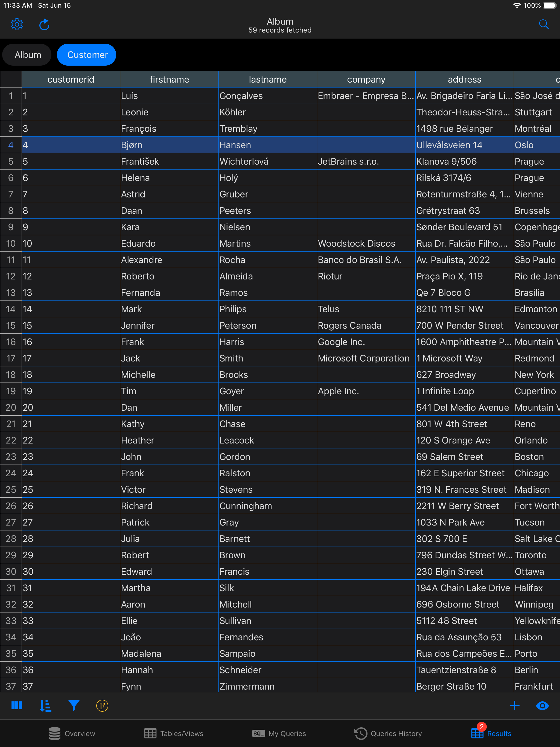The image size is (560, 747).
Task: Open My Queries tab
Action: (x=279, y=734)
